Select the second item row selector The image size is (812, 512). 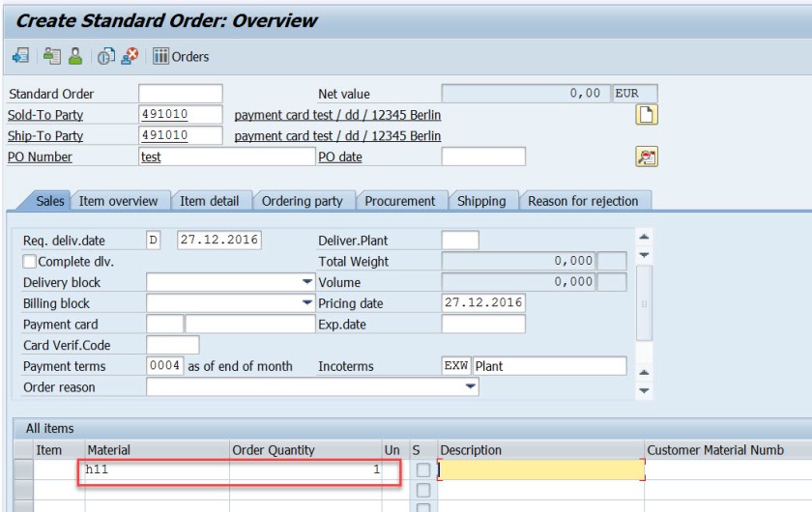(23, 490)
